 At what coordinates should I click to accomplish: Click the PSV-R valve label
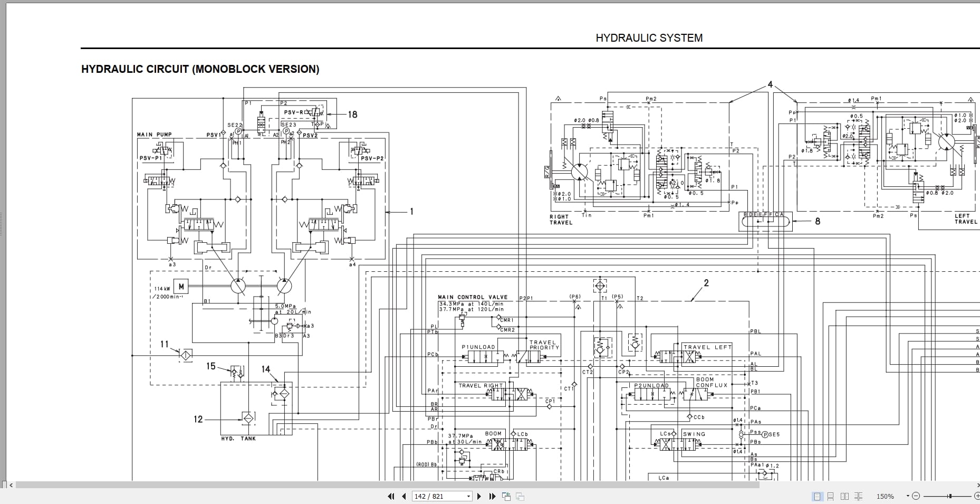click(x=294, y=112)
